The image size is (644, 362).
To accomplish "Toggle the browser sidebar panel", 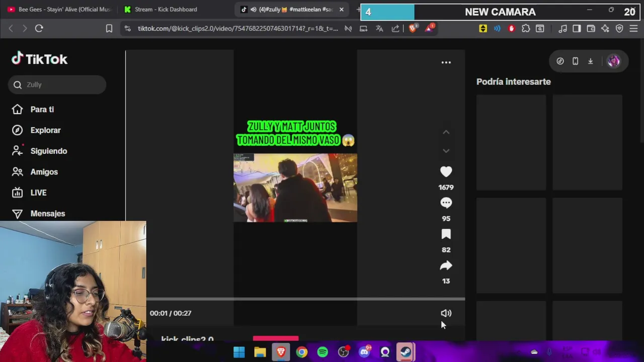I will 577,29.
